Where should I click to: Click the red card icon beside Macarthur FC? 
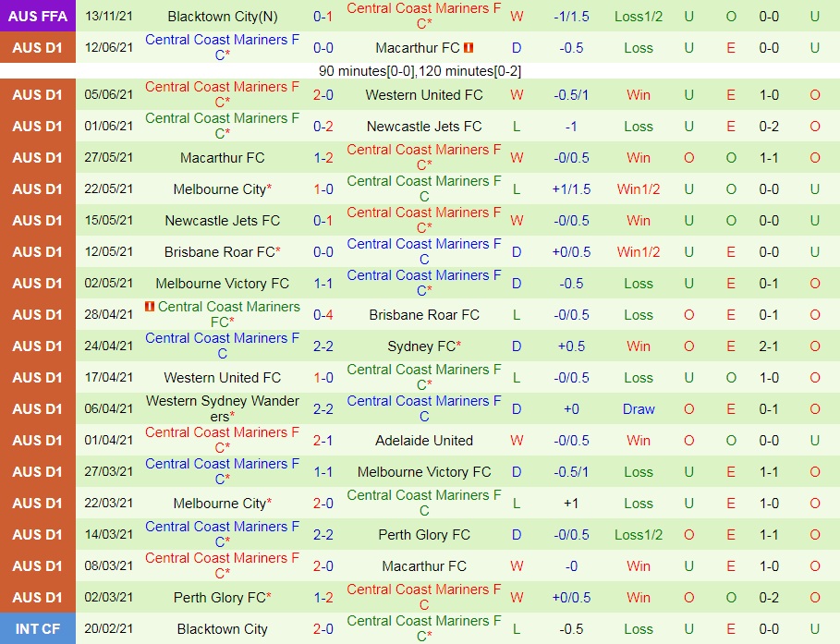[469, 48]
